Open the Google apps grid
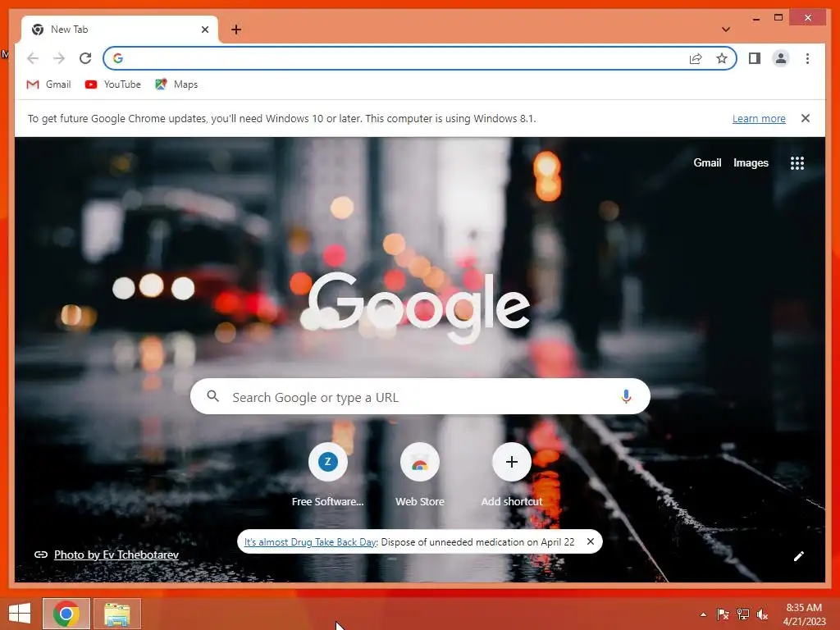This screenshot has width=840, height=630. click(x=797, y=163)
